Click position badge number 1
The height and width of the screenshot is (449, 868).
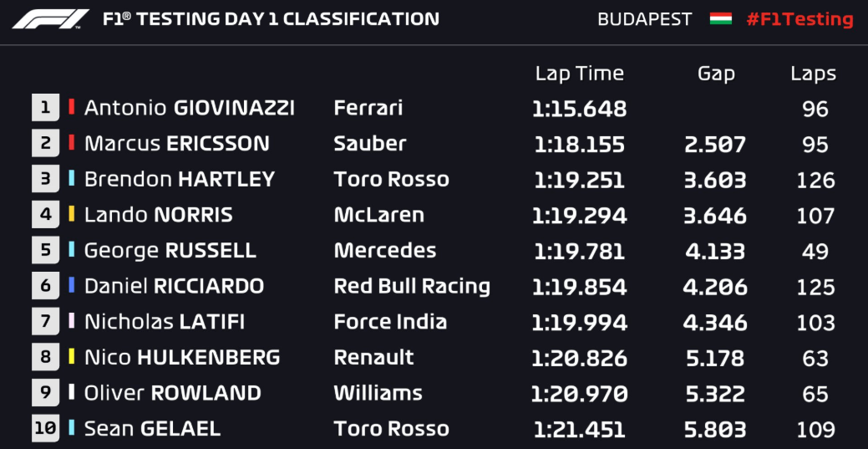[45, 107]
